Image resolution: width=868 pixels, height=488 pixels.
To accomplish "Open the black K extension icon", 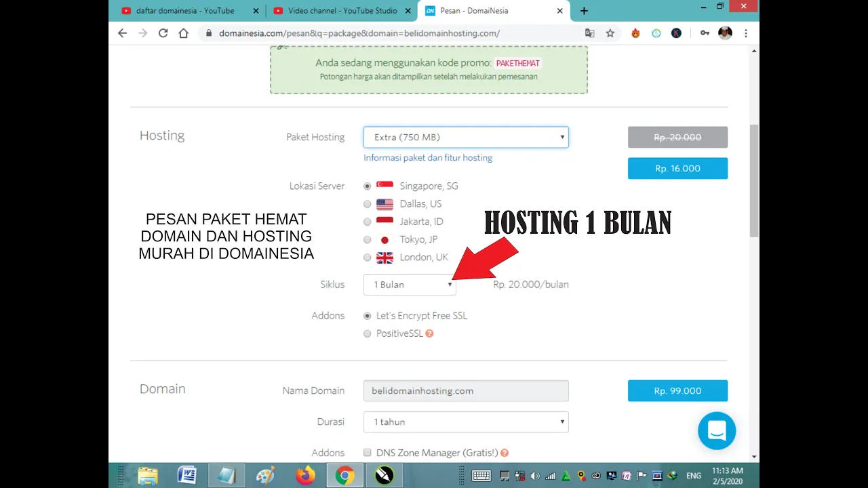I will [676, 33].
